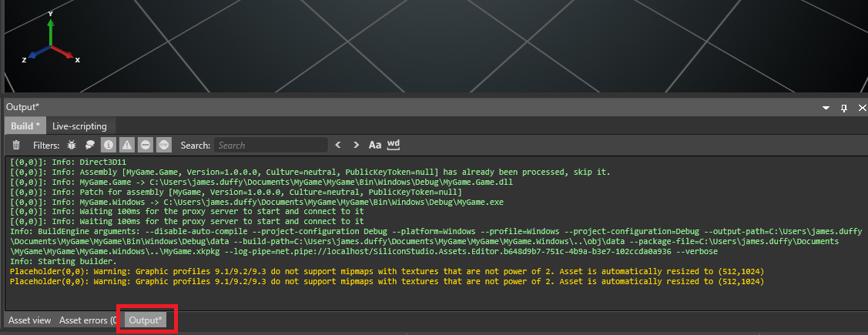The image size is (868, 335).
Task: Enable match case 'Aa' search option
Action: [375, 145]
